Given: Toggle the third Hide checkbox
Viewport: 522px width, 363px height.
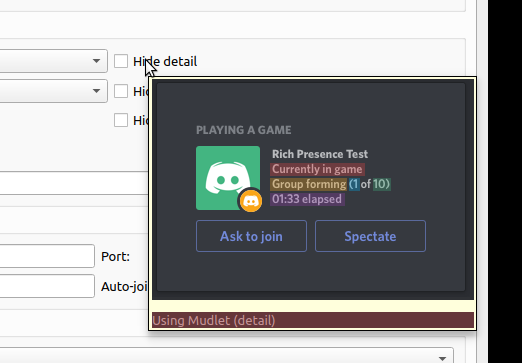Looking at the screenshot, I should [121, 120].
